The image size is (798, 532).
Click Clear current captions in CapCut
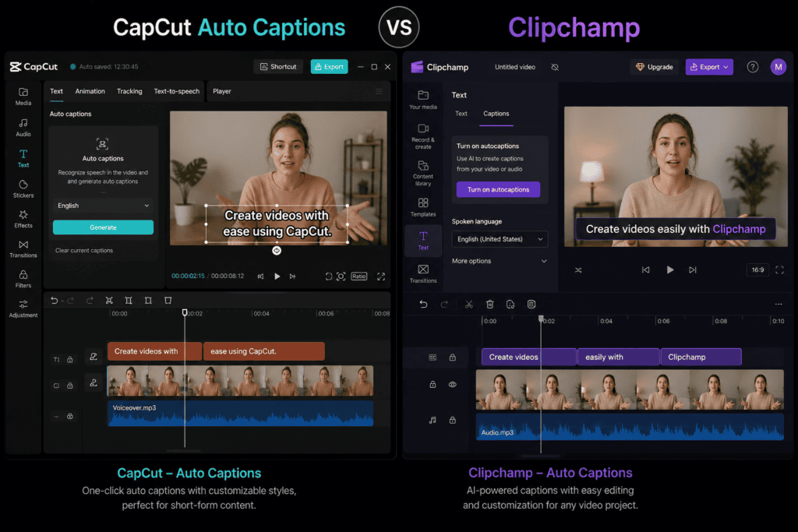(84, 250)
